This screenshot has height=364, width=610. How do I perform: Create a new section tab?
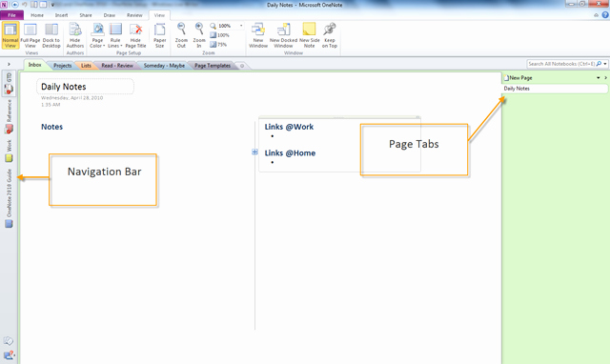[242, 66]
